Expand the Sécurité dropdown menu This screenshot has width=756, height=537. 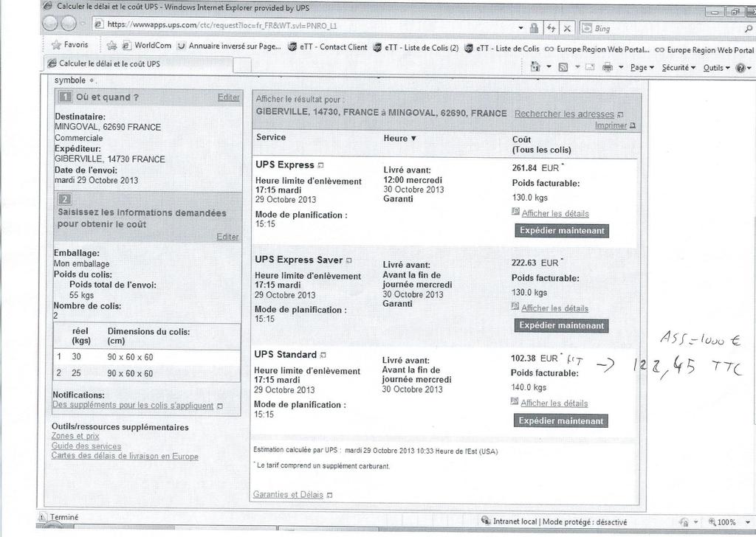coord(678,67)
